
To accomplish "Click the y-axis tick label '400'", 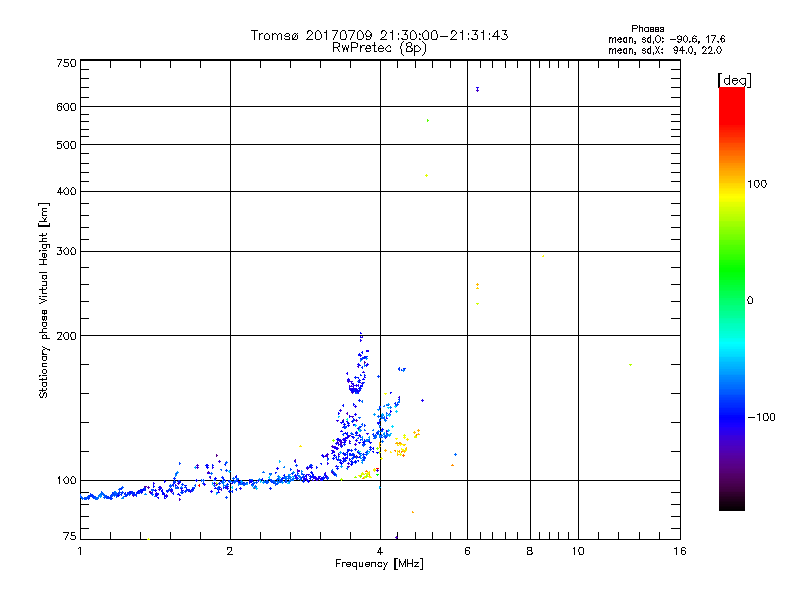I will (x=66, y=191).
